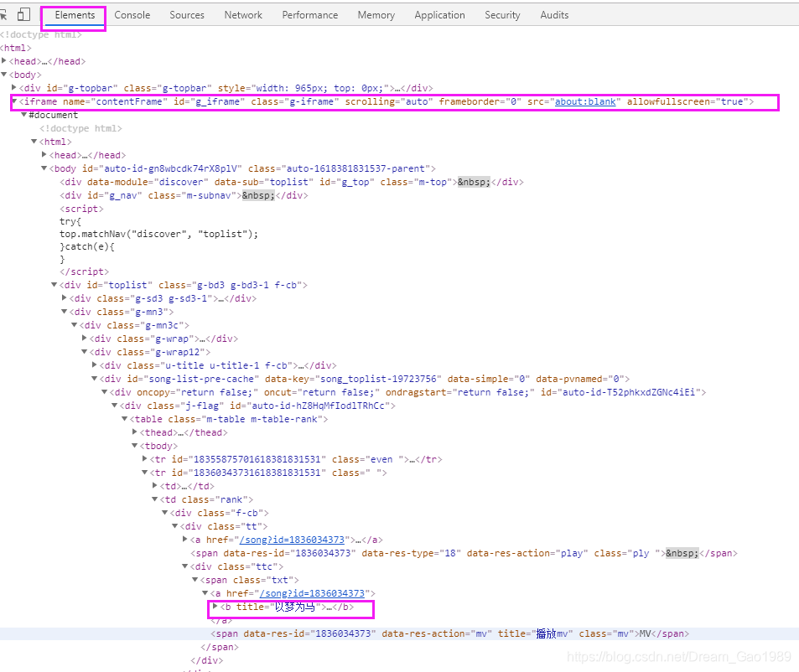
Task: Collapse the top-level body element
Action: [x=4, y=75]
